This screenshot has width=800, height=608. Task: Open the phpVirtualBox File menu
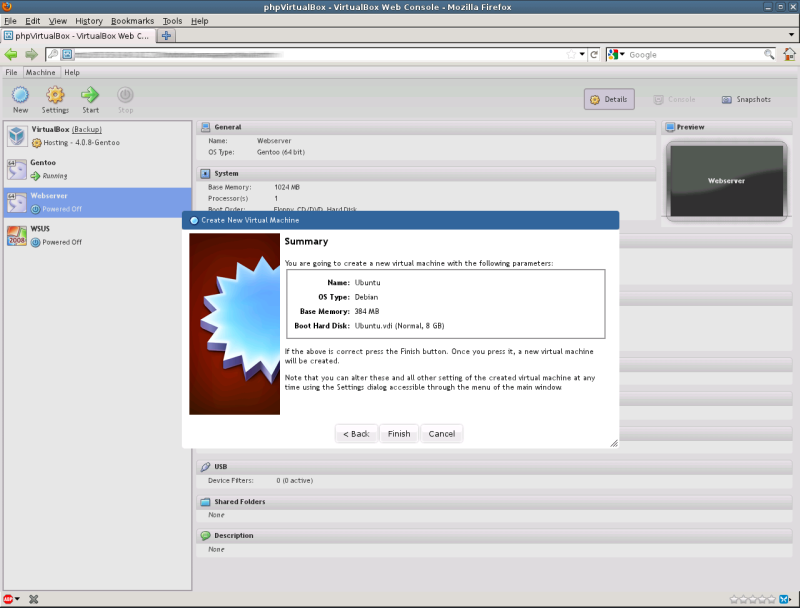coord(11,72)
